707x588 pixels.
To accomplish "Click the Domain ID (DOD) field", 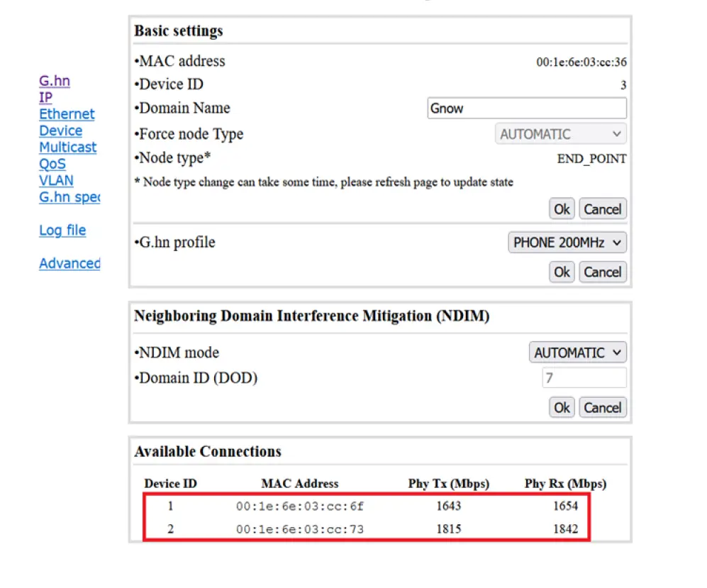I will pyautogui.click(x=584, y=378).
